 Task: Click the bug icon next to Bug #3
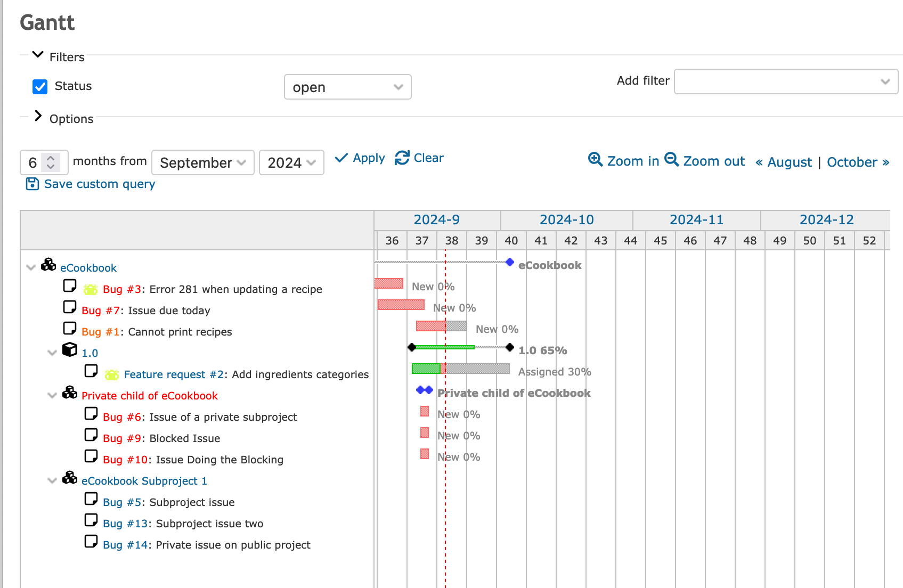click(91, 289)
